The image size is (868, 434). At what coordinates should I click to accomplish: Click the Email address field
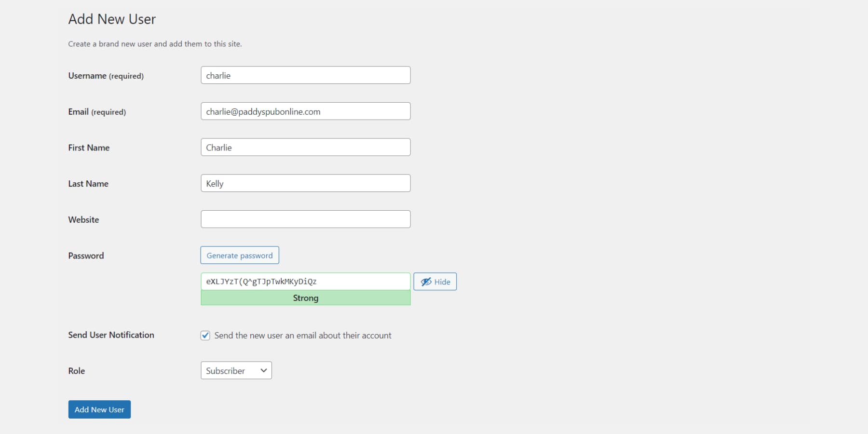tap(305, 111)
